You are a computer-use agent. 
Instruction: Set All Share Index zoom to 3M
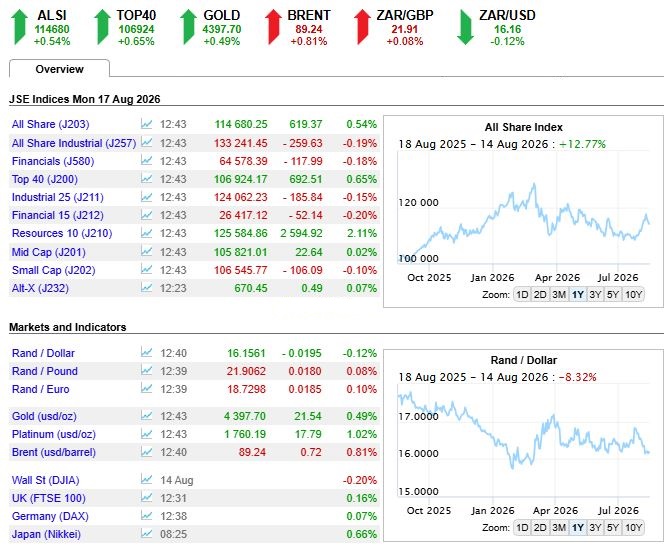559,295
